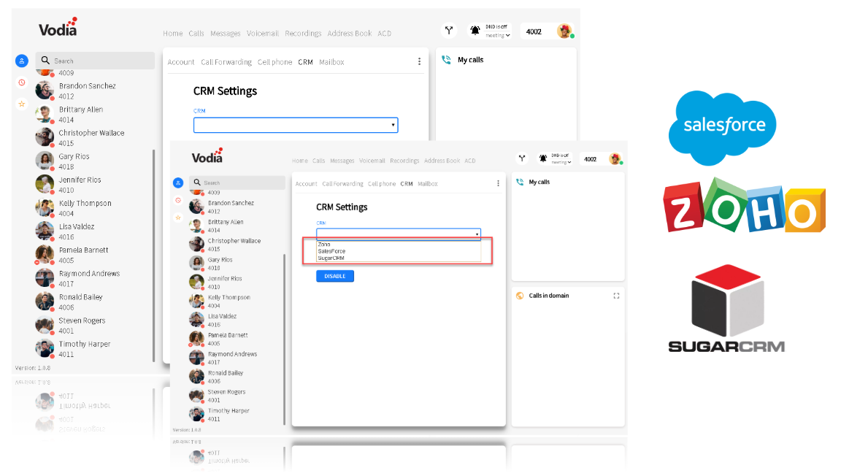This screenshot has height=476, width=868.
Task: Switch to Call Forwarding tab in back window
Action: [226, 62]
